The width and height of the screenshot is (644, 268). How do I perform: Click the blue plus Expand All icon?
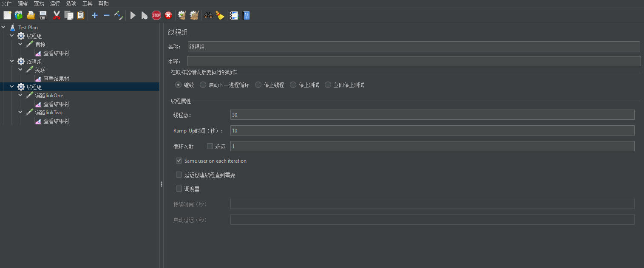(x=95, y=16)
